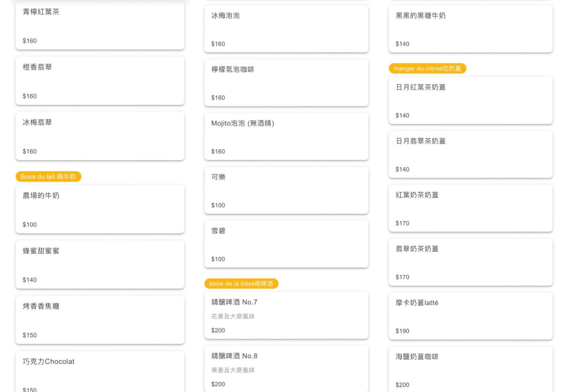Click the 果香及大麥風味 description text
This screenshot has height=392, width=588.
(x=233, y=370)
